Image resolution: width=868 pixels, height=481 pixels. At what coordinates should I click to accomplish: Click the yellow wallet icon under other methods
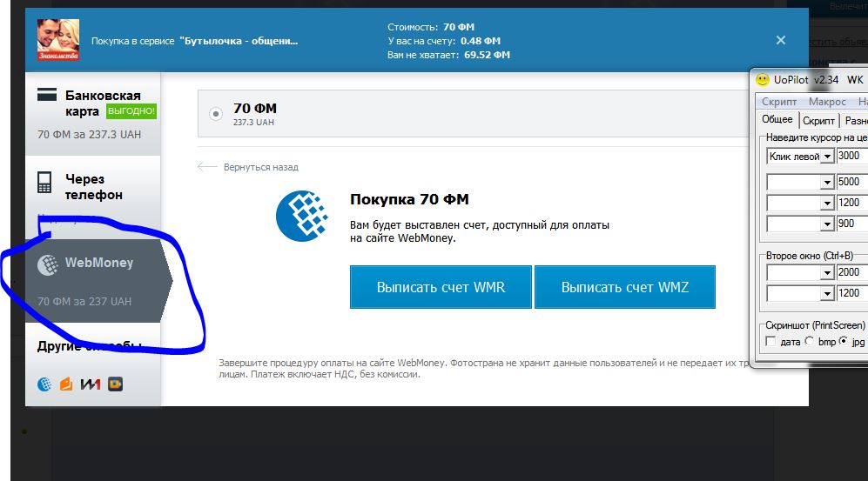pyautogui.click(x=115, y=384)
